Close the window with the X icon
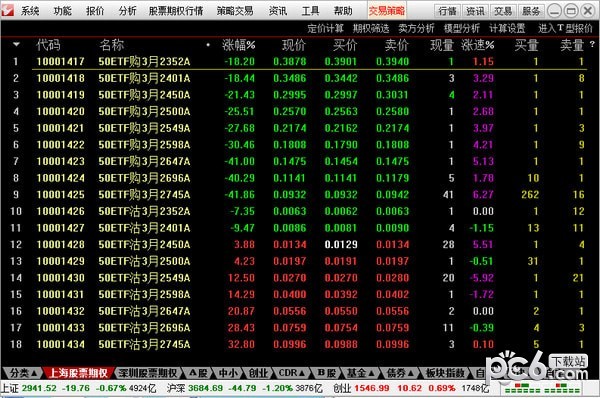Image resolution: width=600 pixels, height=398 pixels. pos(588,11)
